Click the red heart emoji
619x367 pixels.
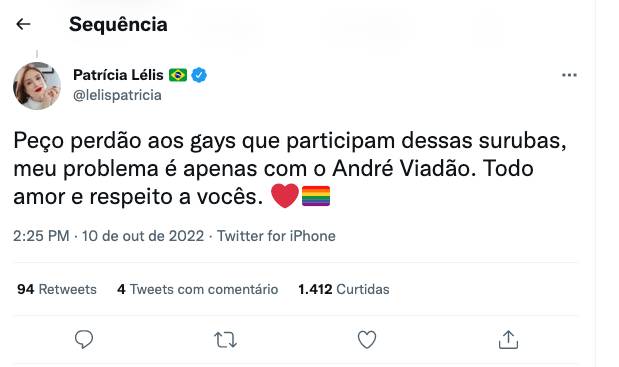tap(285, 196)
